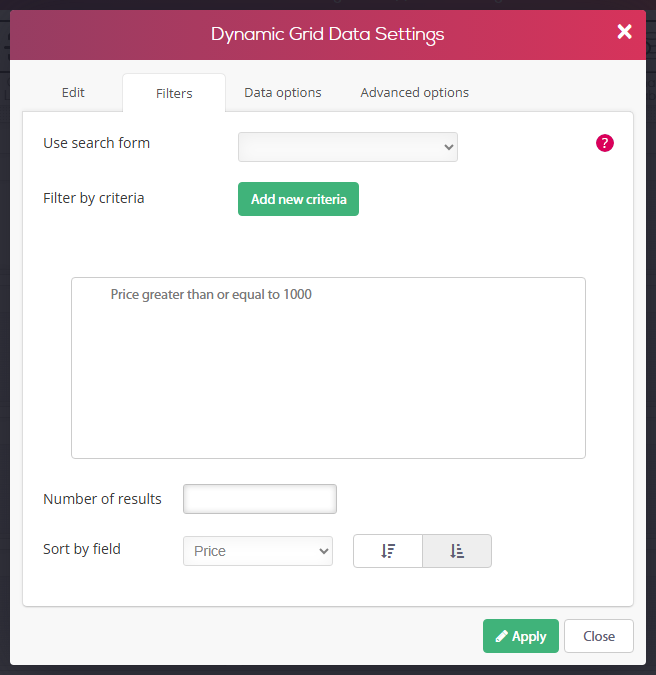This screenshot has height=675, width=656.
Task: Select the descending sort order icon
Action: pyautogui.click(x=388, y=551)
